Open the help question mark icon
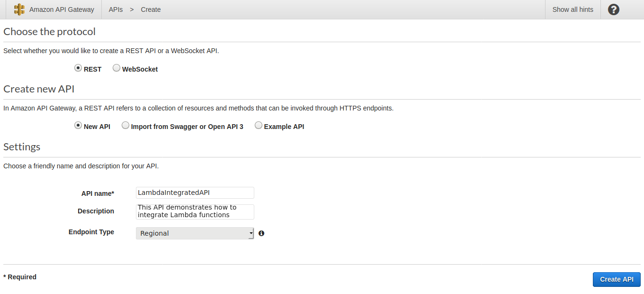 [x=613, y=9]
